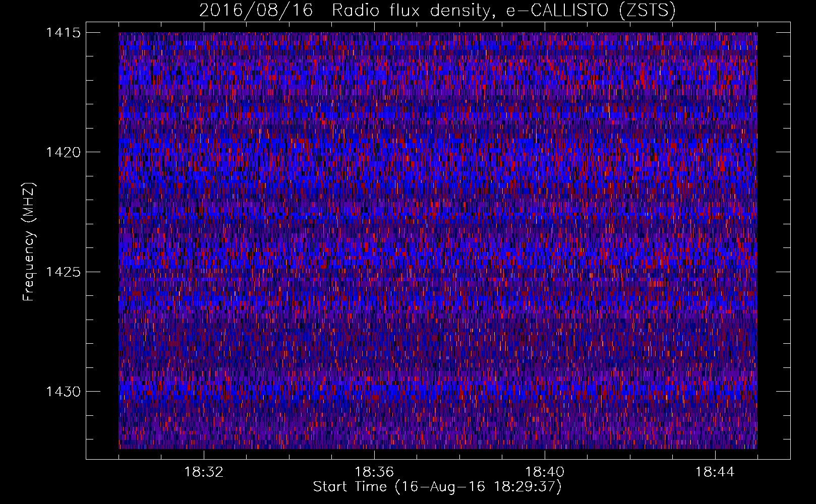Select the 1420 frequency axis label
The width and height of the screenshot is (816, 504).
click(x=63, y=152)
